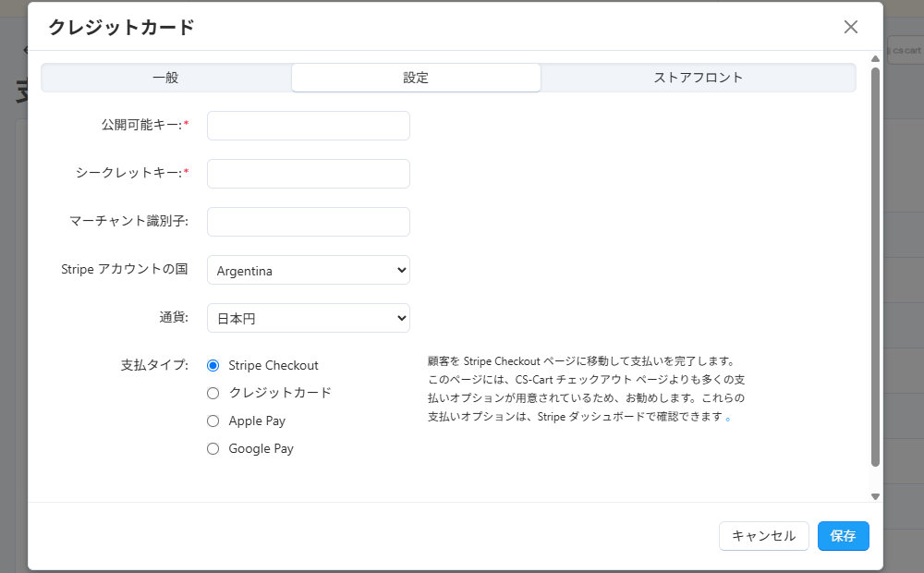924x573 pixels.
Task: Pick the Google Pay payment type
Action: click(213, 448)
